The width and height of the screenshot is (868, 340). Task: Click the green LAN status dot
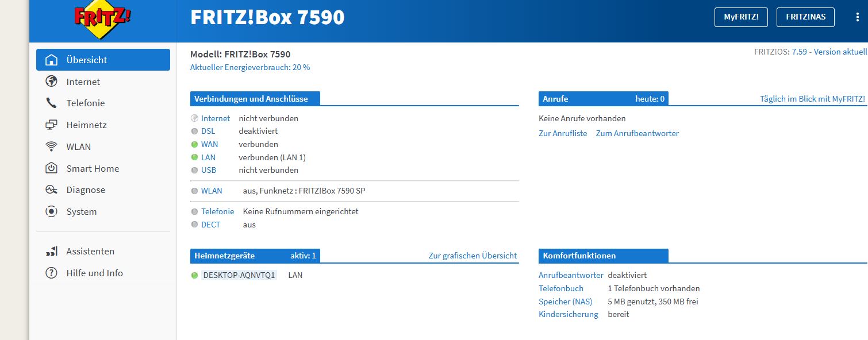tap(194, 157)
